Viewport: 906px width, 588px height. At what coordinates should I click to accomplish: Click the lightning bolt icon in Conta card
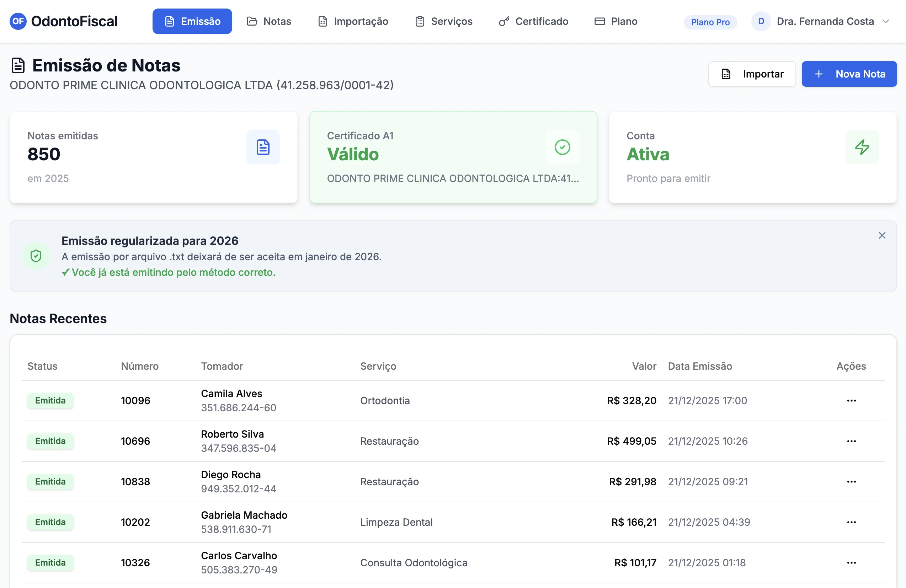(862, 147)
